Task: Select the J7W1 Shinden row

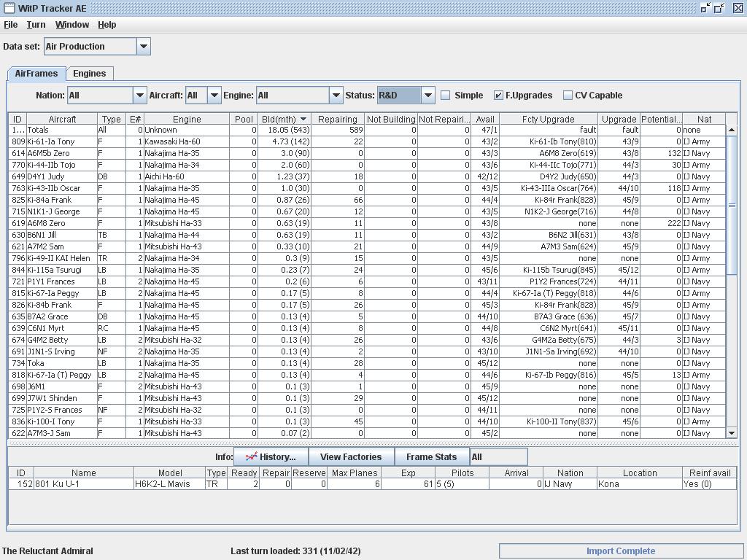Action: [367, 398]
